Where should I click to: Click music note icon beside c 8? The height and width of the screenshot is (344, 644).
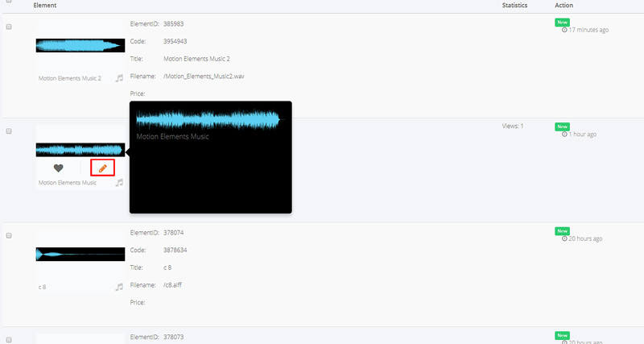(119, 287)
